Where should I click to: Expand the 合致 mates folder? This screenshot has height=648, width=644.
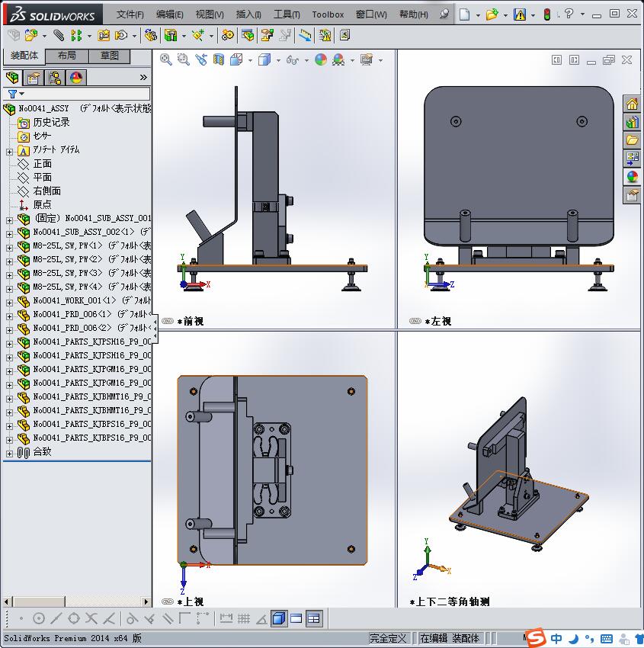(9, 453)
